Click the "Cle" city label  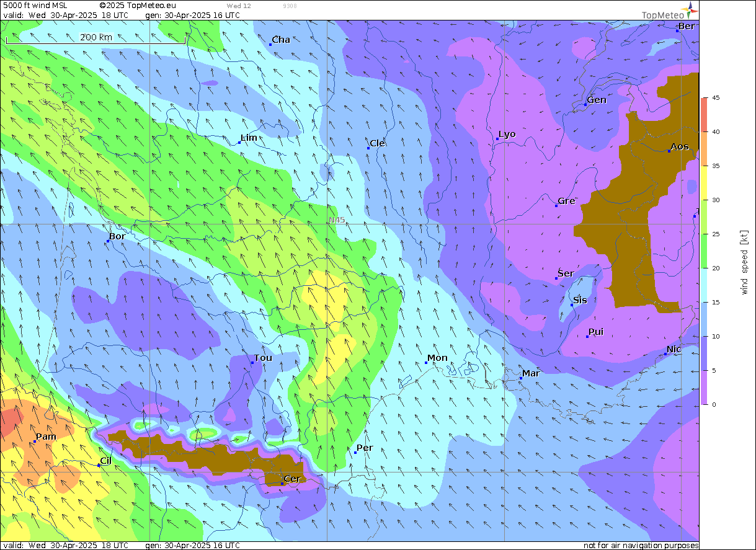tap(378, 143)
